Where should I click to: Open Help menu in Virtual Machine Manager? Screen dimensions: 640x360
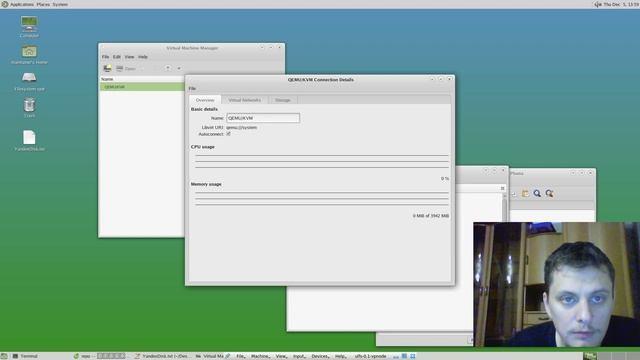pos(142,57)
